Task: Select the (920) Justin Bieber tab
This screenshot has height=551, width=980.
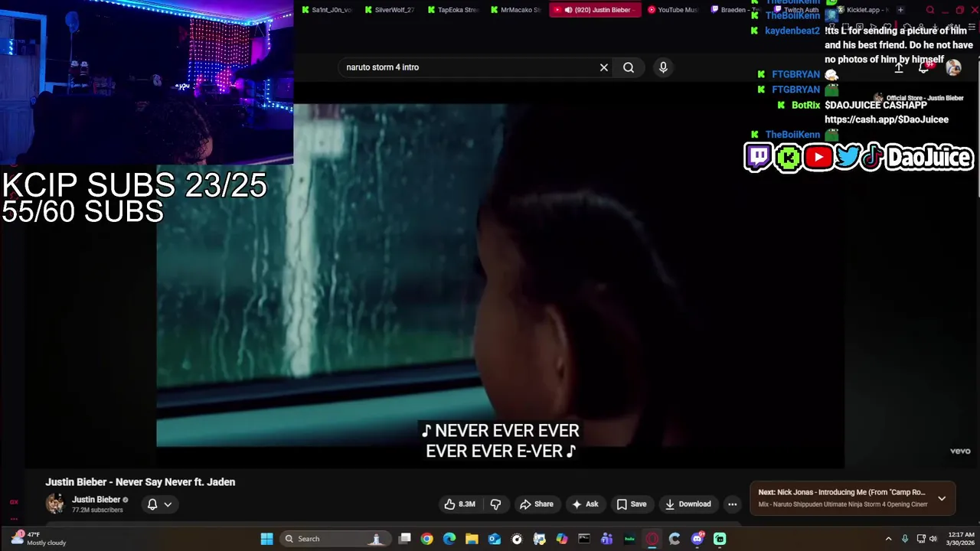Action: pos(595,10)
